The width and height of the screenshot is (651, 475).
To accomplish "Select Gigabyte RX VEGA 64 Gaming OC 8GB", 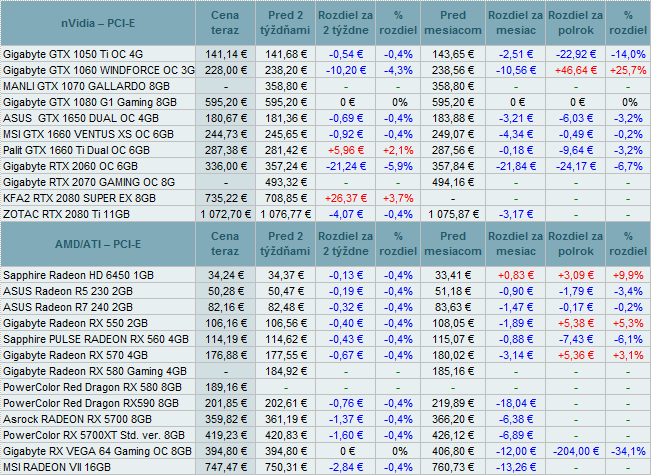I will (x=98, y=451).
